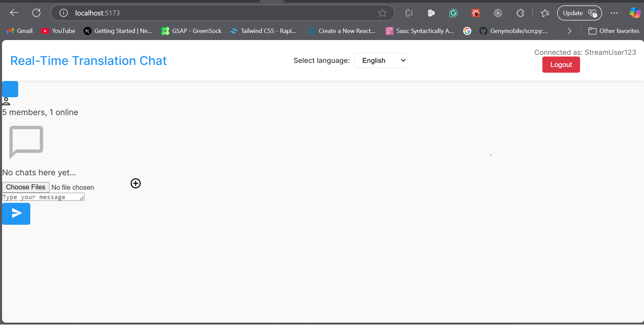
Task: Expand the bookmarks overflow chevron
Action: (569, 31)
